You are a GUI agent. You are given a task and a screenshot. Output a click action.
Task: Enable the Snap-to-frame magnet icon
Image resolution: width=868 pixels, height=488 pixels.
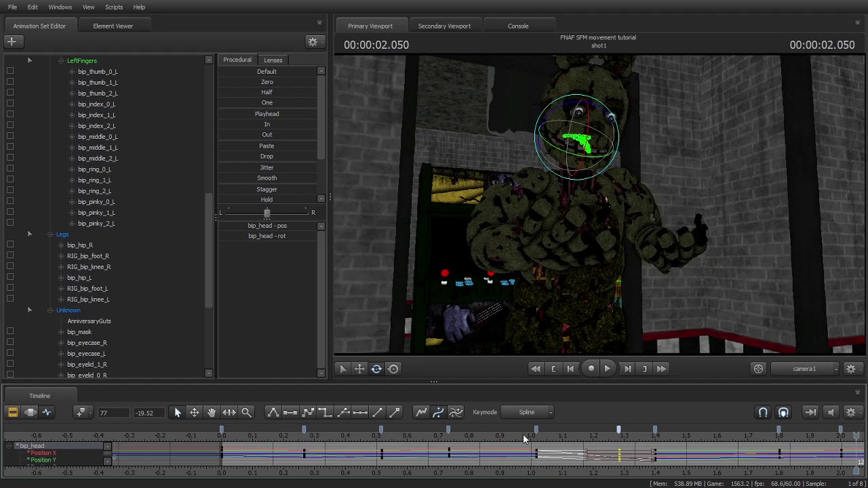[783, 412]
